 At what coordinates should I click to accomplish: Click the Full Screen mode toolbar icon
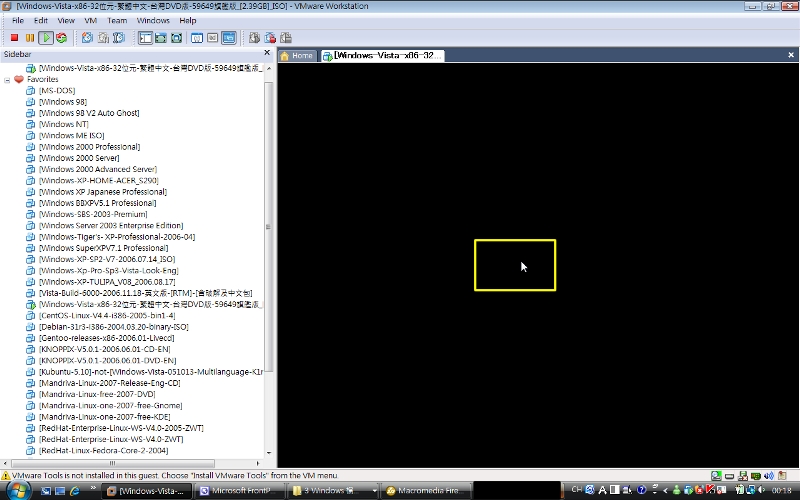click(x=177, y=38)
